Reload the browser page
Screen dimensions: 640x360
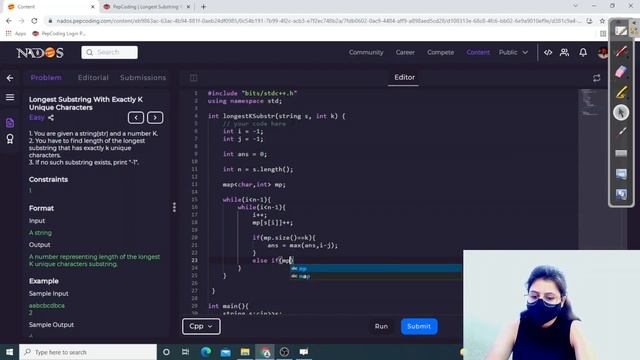[34, 20]
